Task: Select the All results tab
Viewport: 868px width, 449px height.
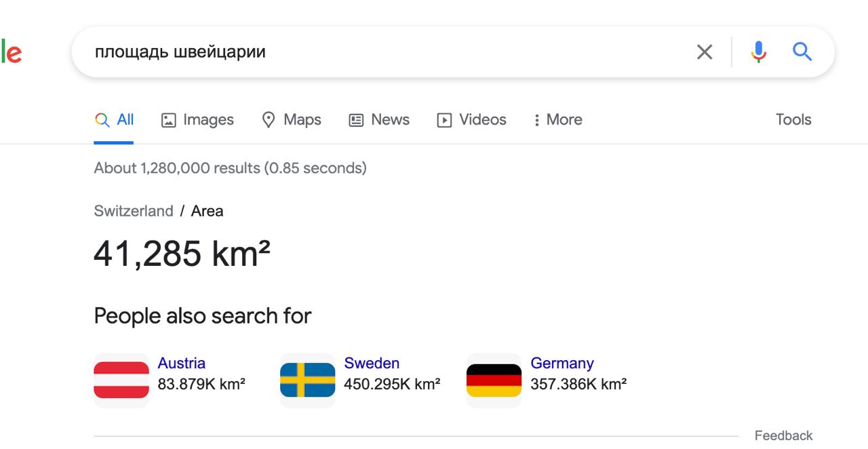Action: pos(114,120)
